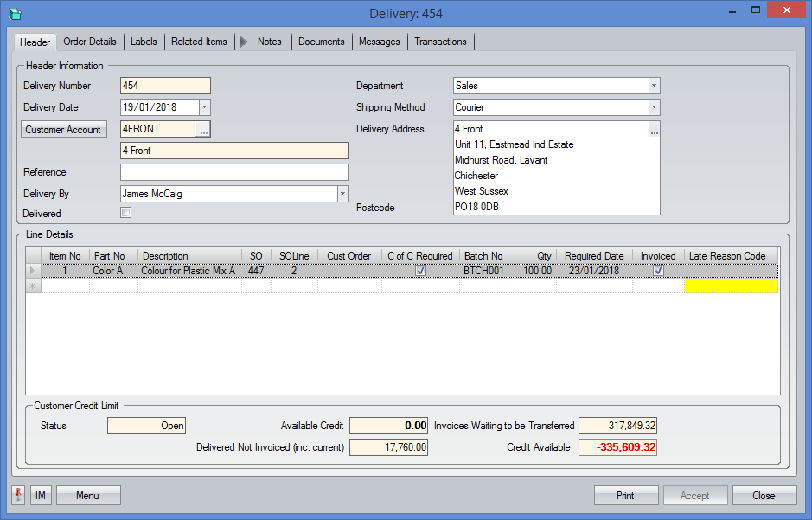
Task: Click the pin icon at bottom left
Action: tap(19, 496)
